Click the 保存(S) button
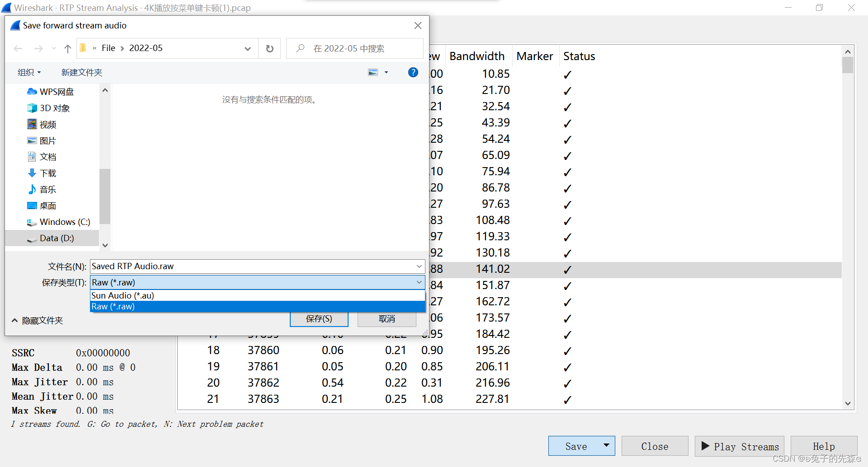Viewport: 868px width, 467px height. click(319, 319)
